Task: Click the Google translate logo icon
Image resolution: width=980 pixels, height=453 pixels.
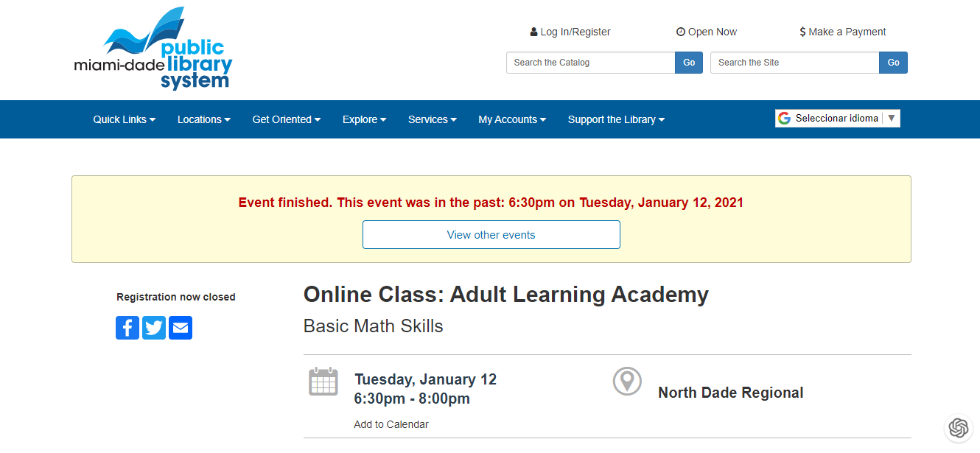Action: pos(784,119)
